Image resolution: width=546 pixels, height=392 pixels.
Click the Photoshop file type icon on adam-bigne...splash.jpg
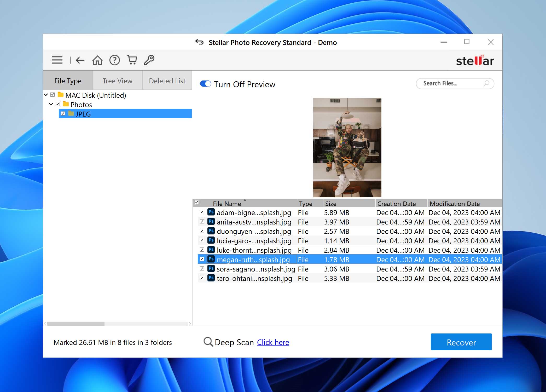(x=211, y=212)
